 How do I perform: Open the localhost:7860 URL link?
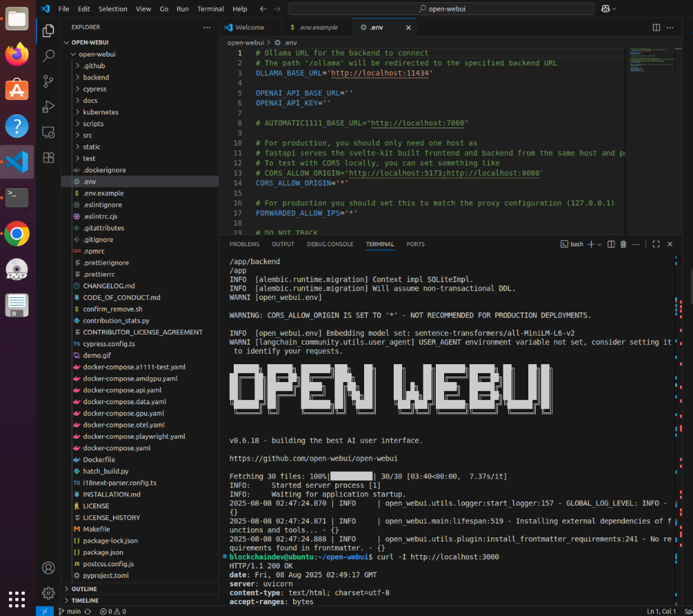point(418,123)
